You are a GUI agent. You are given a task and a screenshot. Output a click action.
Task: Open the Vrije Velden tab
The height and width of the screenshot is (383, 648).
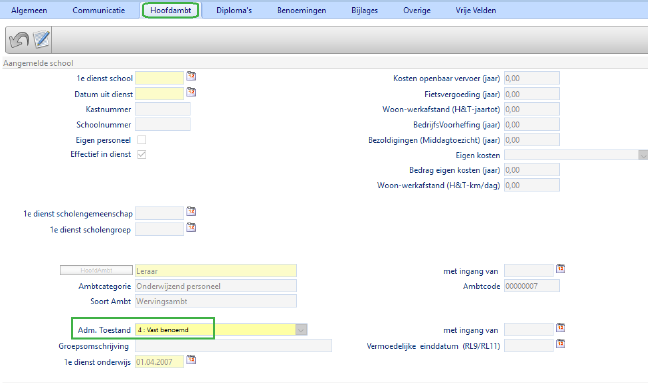coord(476,10)
